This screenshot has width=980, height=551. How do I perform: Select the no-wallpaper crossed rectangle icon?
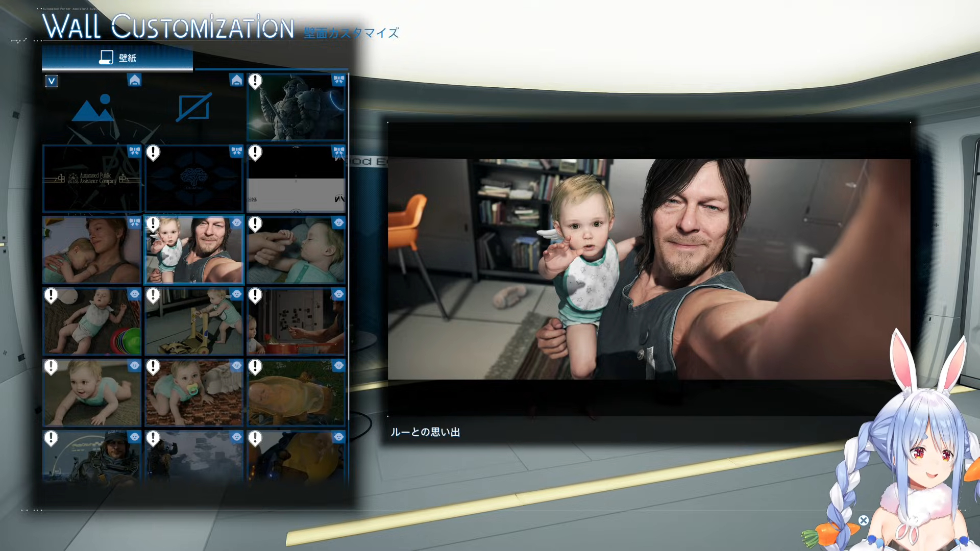(x=194, y=107)
